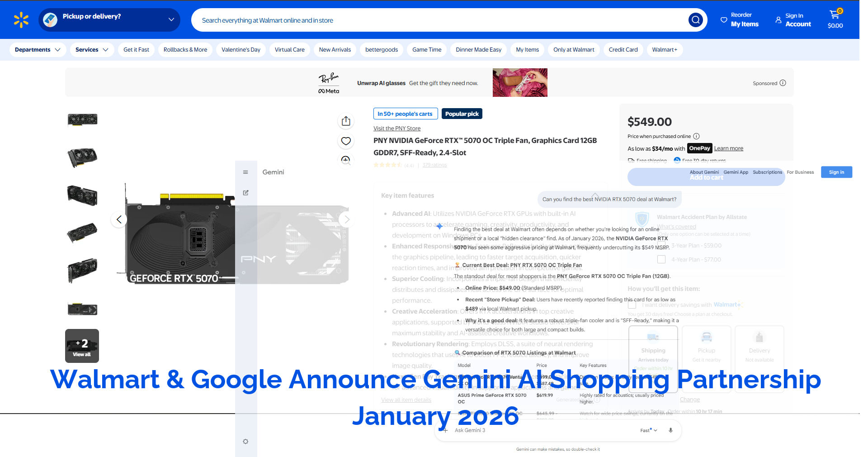Click the Visit the PNY Store link
The image size is (868, 457).
click(x=397, y=129)
